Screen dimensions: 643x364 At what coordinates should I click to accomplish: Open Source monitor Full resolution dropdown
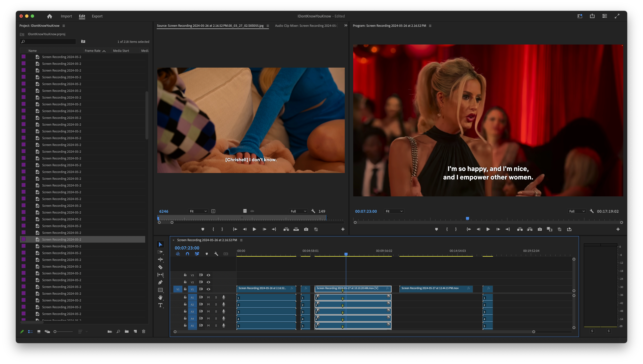(x=298, y=211)
